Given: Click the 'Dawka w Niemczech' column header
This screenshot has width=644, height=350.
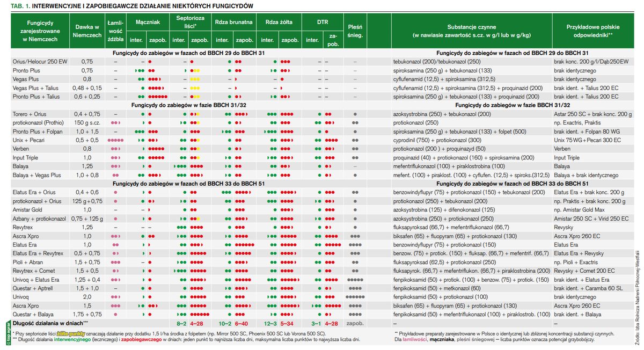Looking at the screenshot, I should tap(87, 31).
